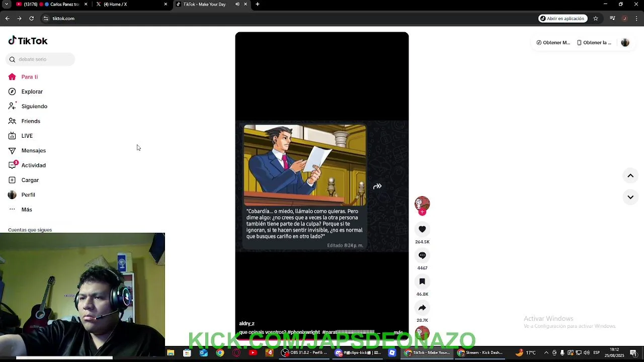Show hidden system tray icons
The width and height of the screenshot is (644, 362).
pyautogui.click(x=546, y=353)
